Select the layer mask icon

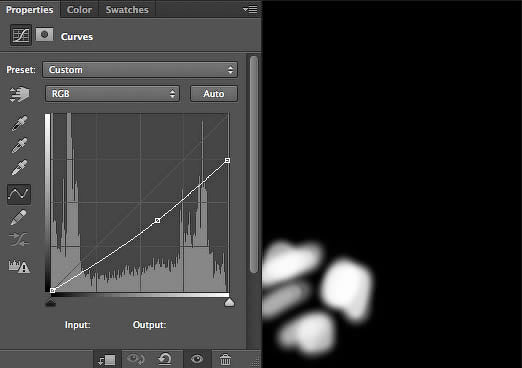pyautogui.click(x=44, y=34)
